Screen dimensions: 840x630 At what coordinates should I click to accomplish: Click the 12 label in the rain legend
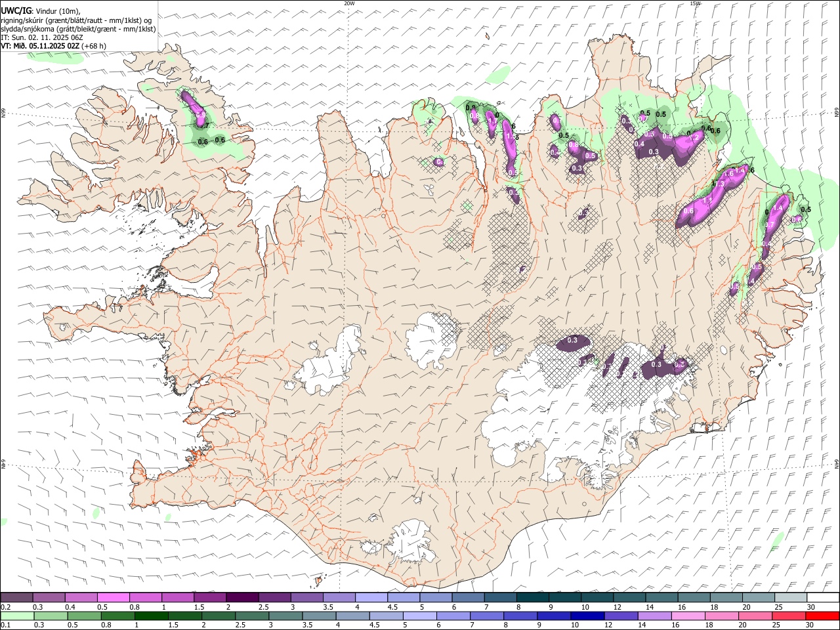pos(608,625)
